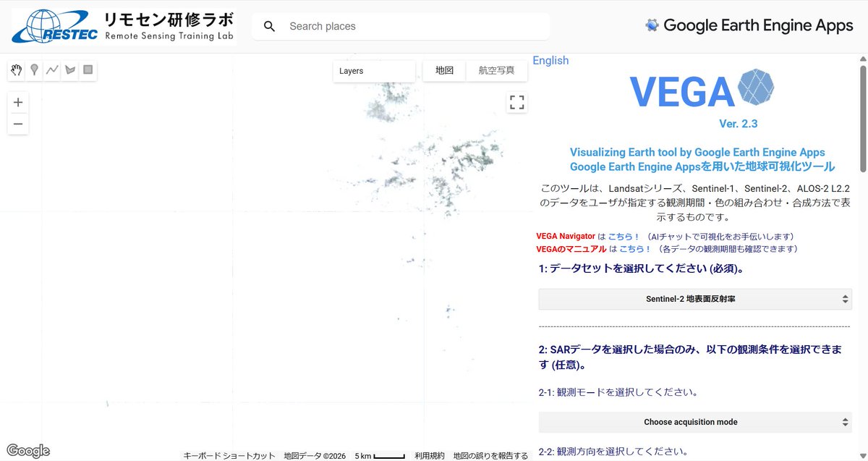Click label 2-1: 観測モードを選択してください
The image size is (868, 461).
(618, 392)
